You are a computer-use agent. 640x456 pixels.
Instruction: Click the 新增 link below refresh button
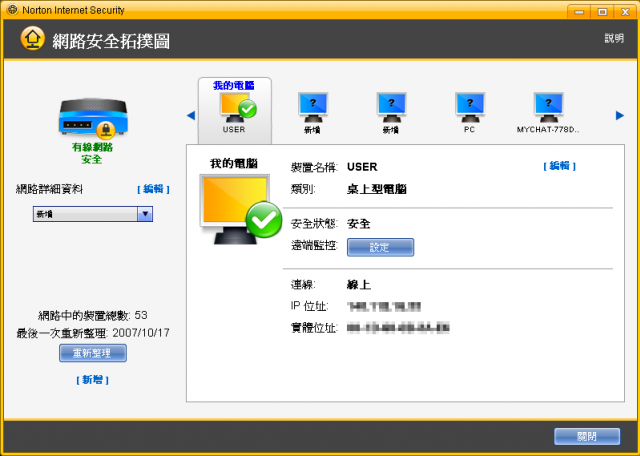93,380
